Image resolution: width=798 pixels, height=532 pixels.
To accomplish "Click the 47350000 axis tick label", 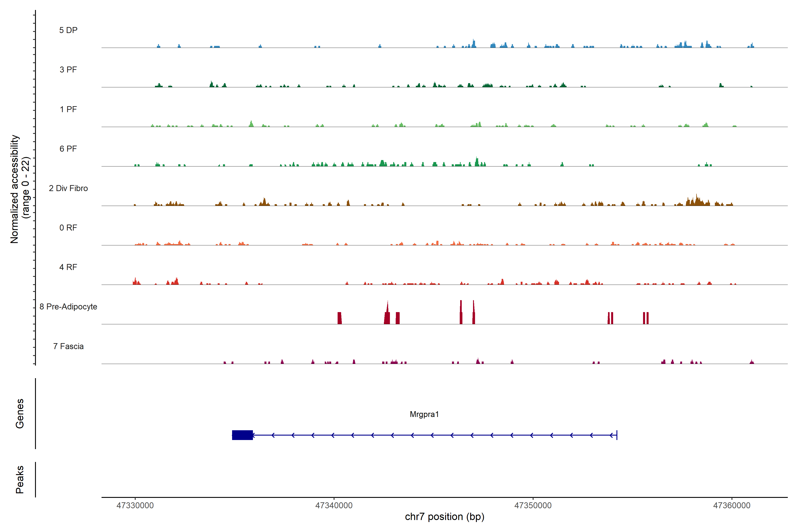I will coord(533,506).
